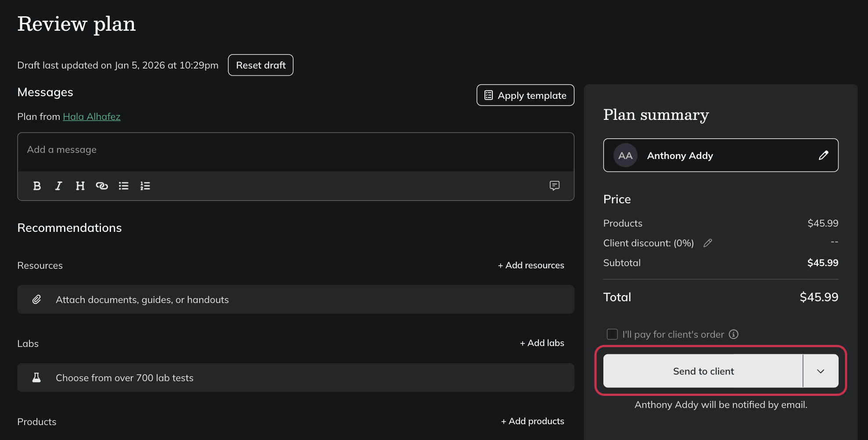Reset the current draft
The height and width of the screenshot is (440, 868).
(261, 65)
